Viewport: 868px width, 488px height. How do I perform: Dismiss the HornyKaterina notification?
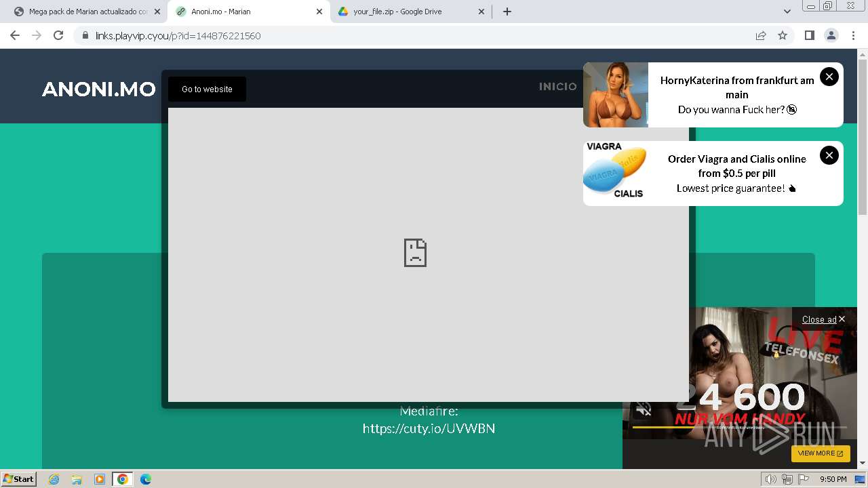tap(829, 77)
